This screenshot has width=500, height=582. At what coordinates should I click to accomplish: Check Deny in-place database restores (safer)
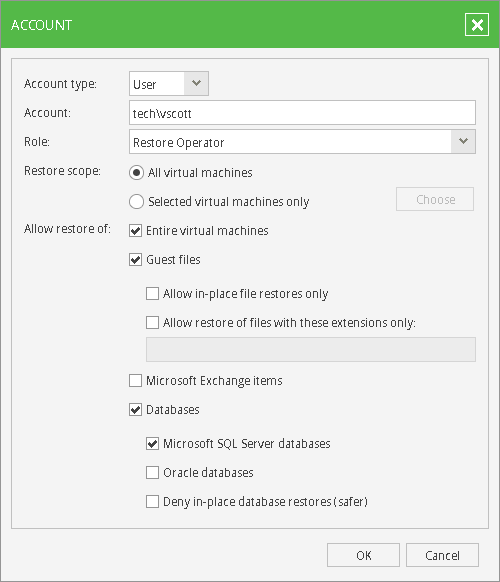click(152, 501)
